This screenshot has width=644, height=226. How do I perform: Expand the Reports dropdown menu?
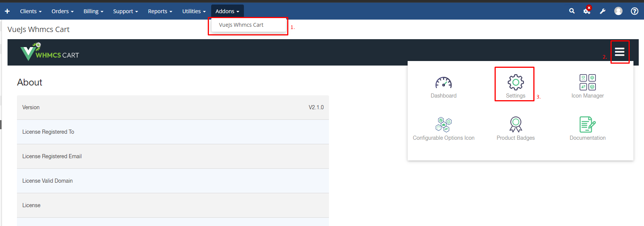pos(160,11)
